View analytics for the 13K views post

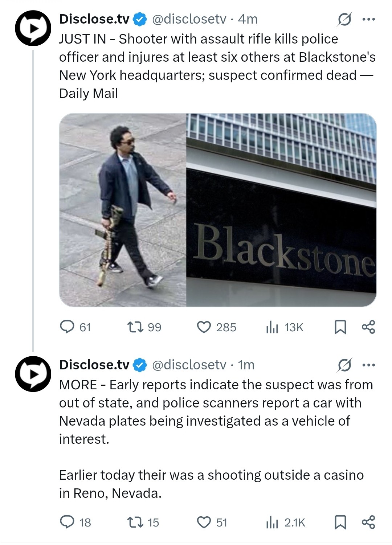272,327
